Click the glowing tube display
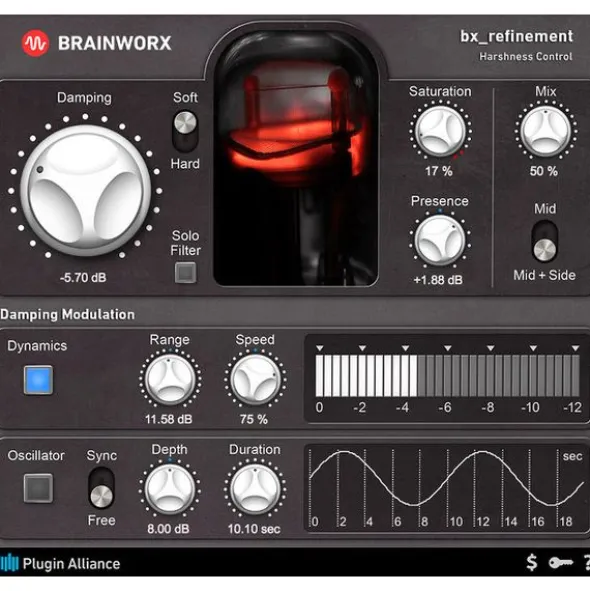 (296, 158)
